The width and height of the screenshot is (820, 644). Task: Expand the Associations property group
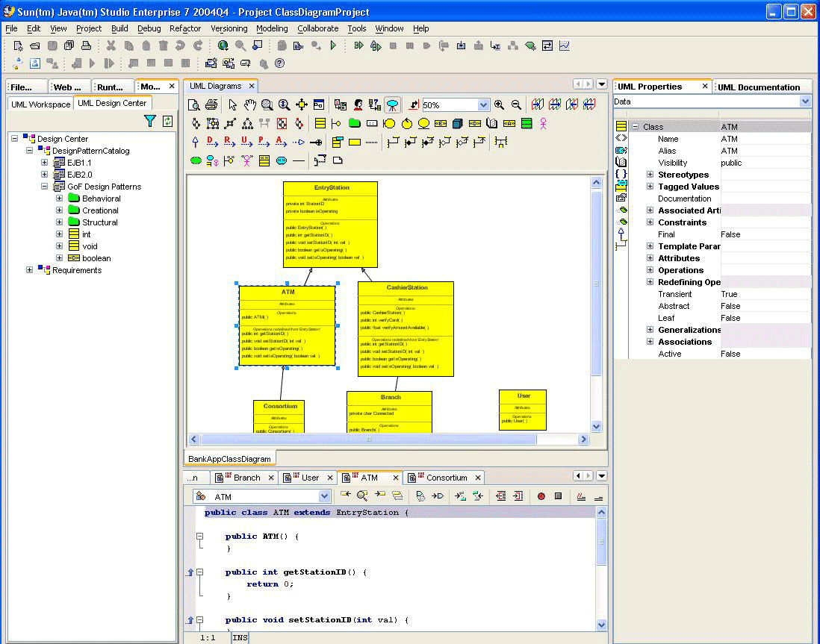(x=650, y=342)
